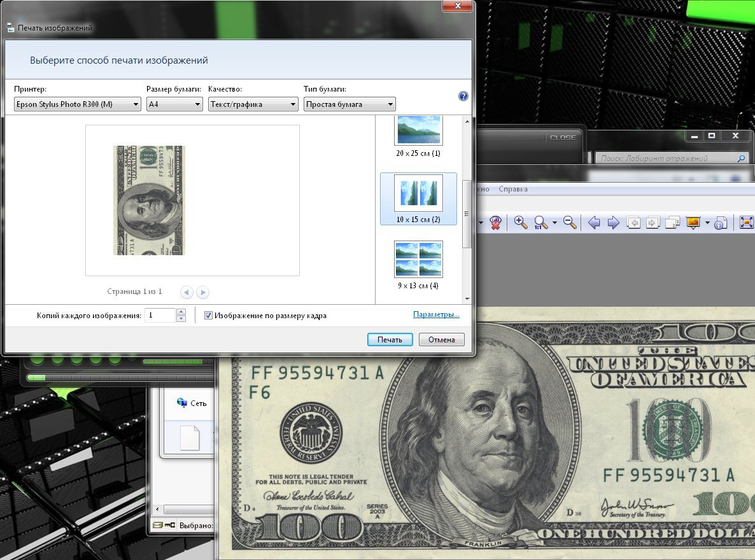The width and height of the screenshot is (755, 560).
Task: Go to next preview page arrow
Action: pos(203,292)
